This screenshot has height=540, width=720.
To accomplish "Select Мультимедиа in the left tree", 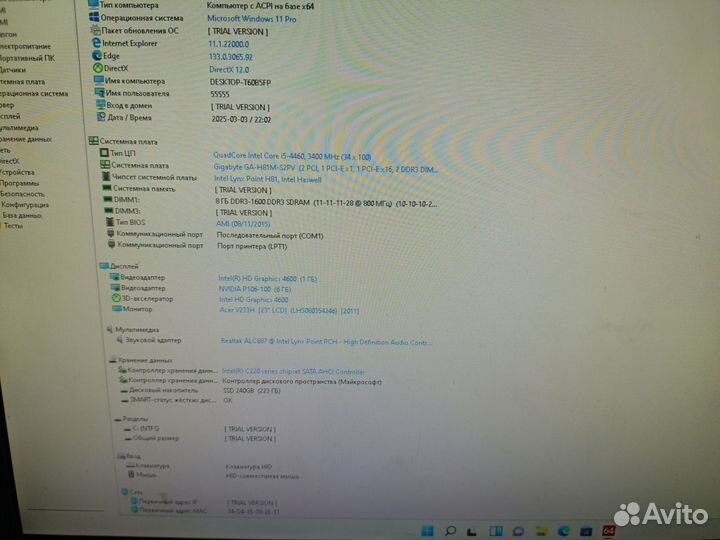I will 19,128.
